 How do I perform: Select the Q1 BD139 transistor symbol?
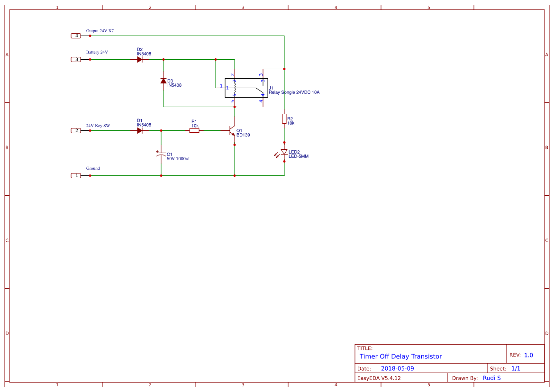(x=232, y=131)
